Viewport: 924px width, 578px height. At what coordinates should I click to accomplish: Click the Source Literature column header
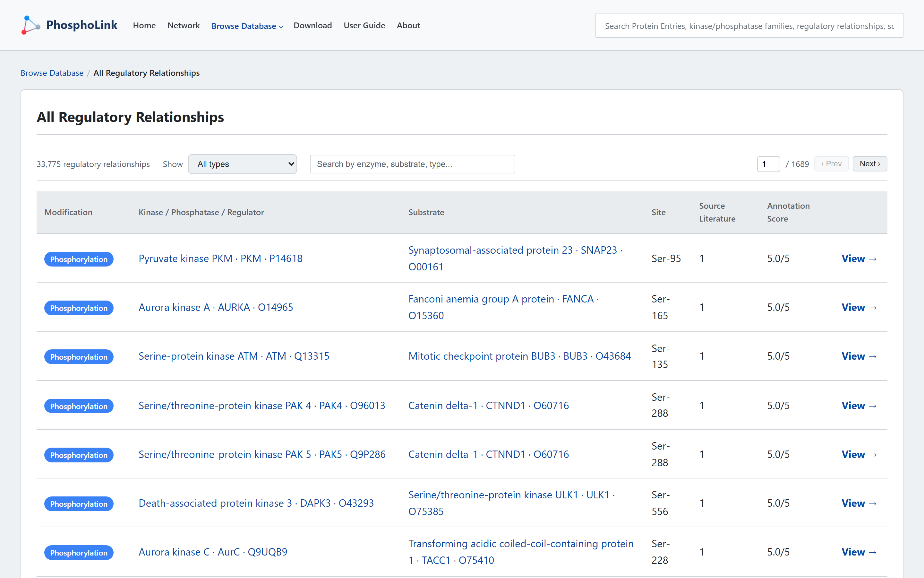click(717, 212)
